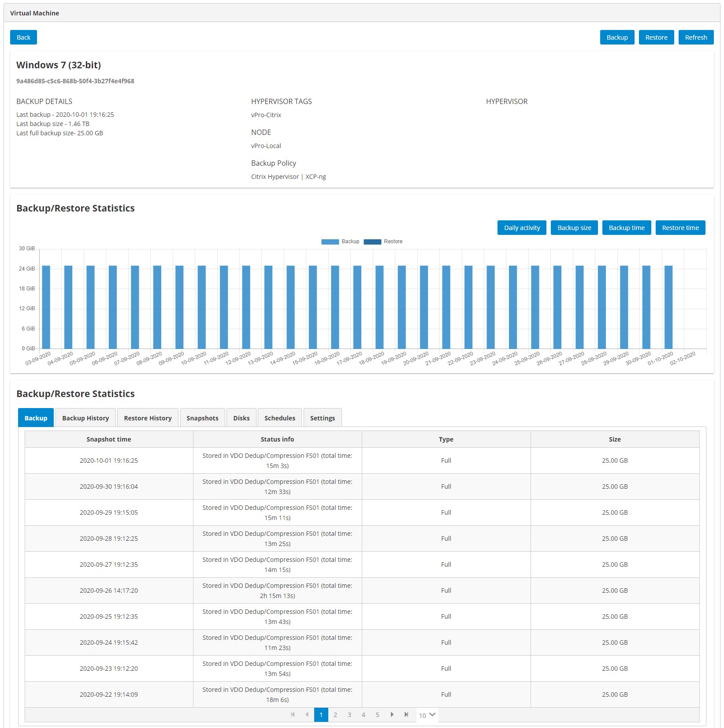Go to the first page of results
Image resolution: width=724 pixels, height=728 pixels.
(293, 715)
